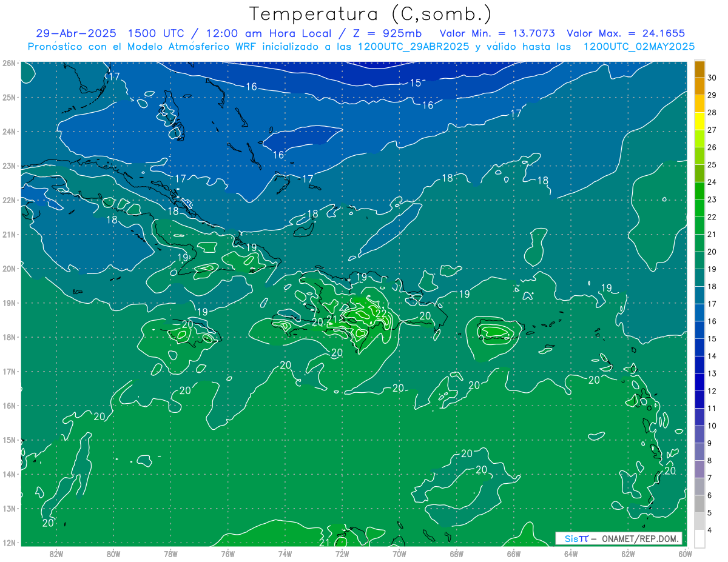Click the '22N' latitude axis label
The image size is (728, 562).
pos(9,200)
